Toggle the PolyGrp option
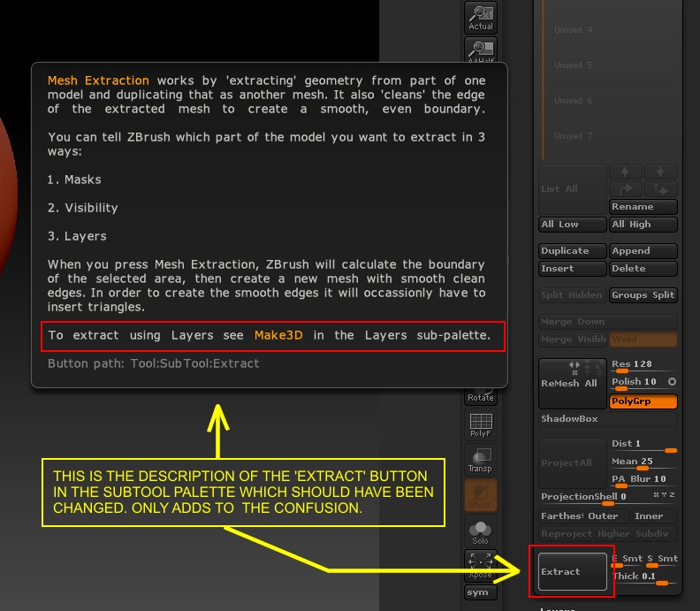Viewport: 700px width, 611px height. point(643,401)
